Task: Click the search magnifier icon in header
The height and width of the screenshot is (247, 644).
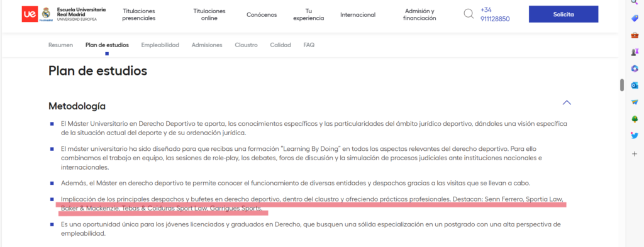Action: pos(469,14)
